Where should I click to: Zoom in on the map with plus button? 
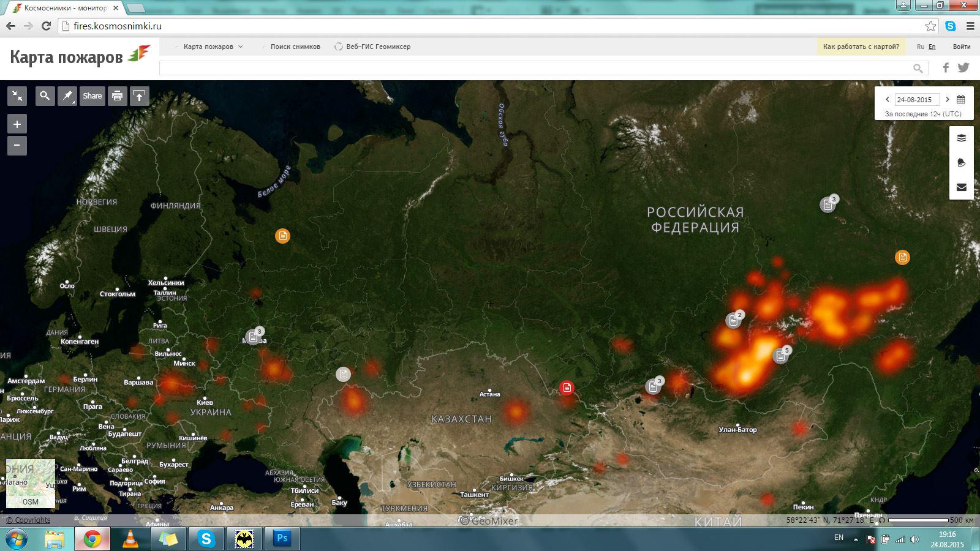click(17, 124)
